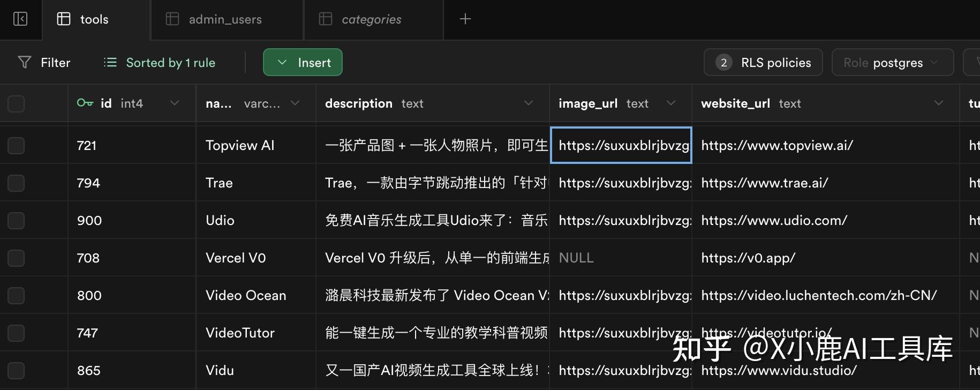Click the table icon on admin_users tab
This screenshot has height=390, width=980.
tap(172, 19)
